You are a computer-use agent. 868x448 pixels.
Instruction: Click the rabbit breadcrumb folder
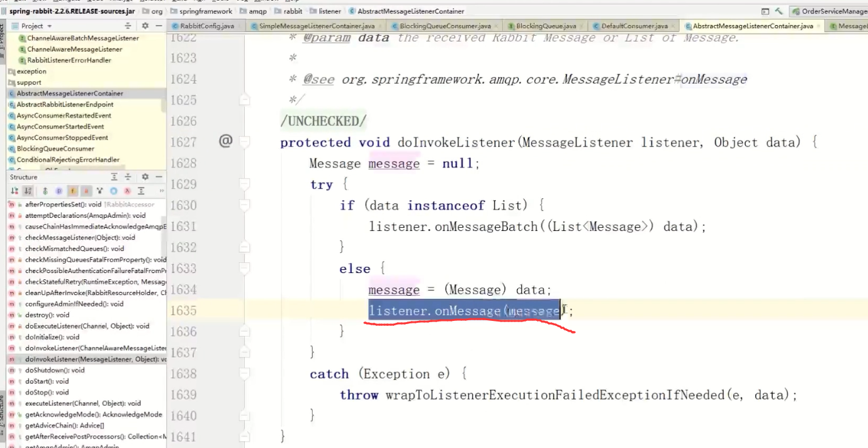[x=288, y=11]
